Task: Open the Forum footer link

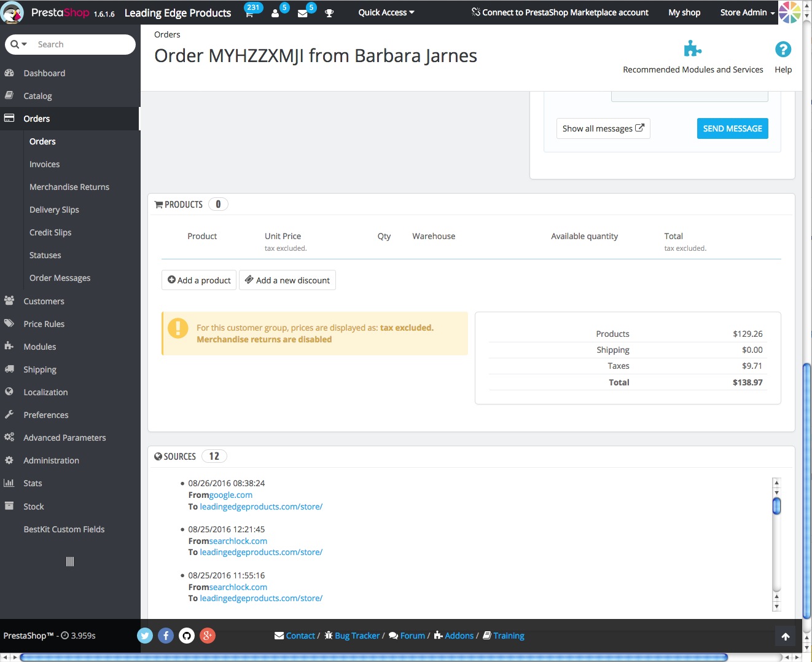Action: coord(407,636)
